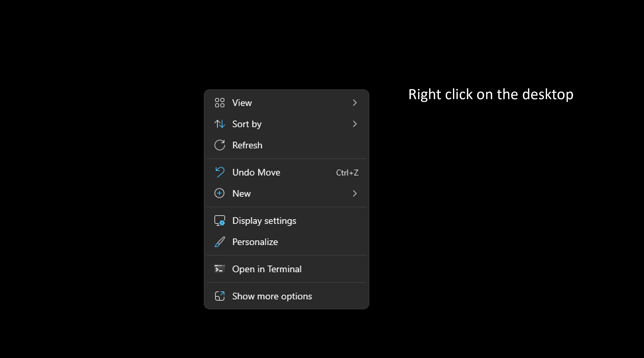
Task: Open Personalize from the context menu
Action: [x=255, y=242]
